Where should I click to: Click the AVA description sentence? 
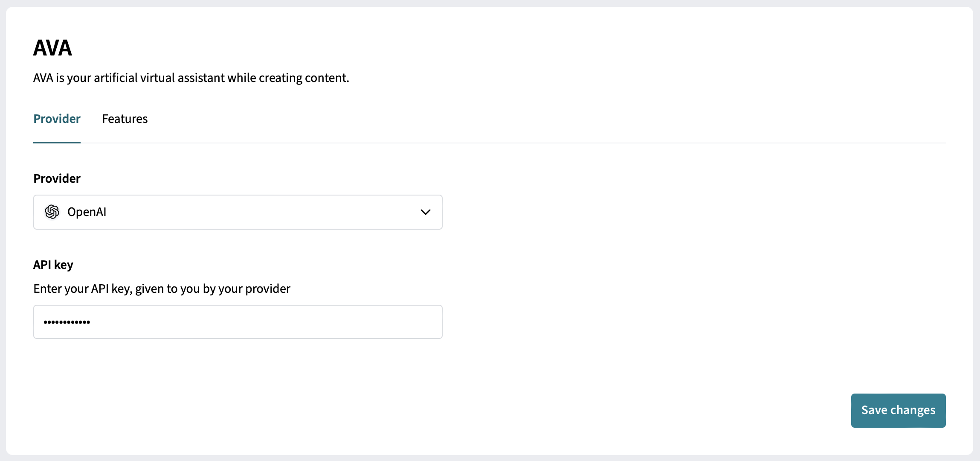[191, 78]
